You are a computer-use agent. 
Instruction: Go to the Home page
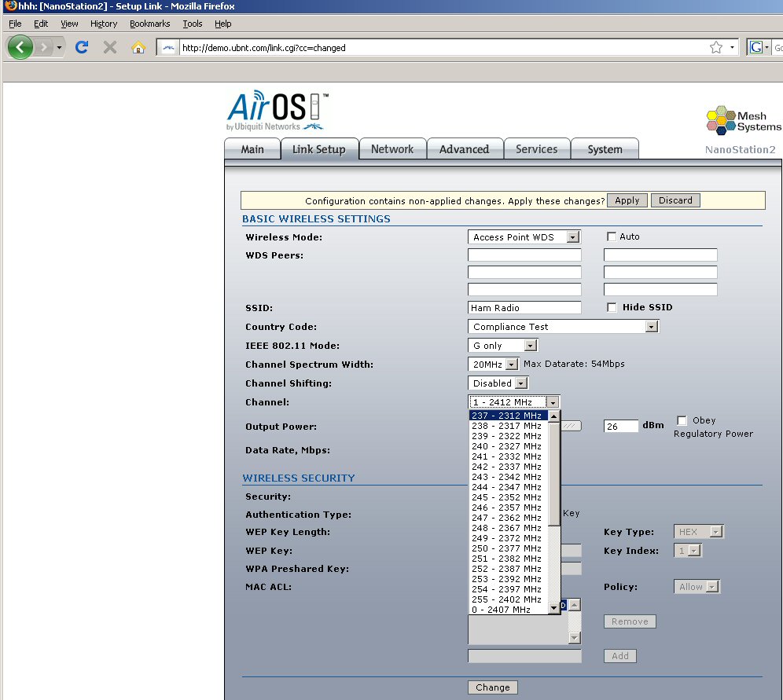click(138, 47)
